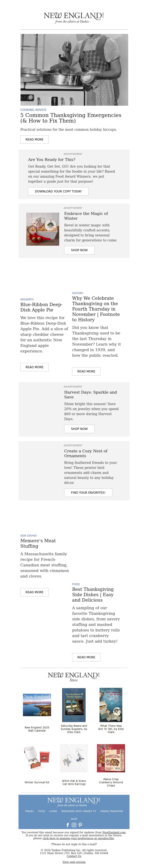
Task: Click Download Your Copy Today button
Action: pyautogui.click(x=58, y=191)
